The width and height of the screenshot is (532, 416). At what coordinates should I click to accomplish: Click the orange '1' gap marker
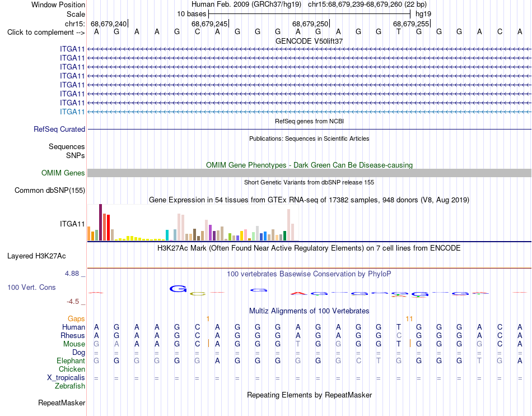coord(208,319)
